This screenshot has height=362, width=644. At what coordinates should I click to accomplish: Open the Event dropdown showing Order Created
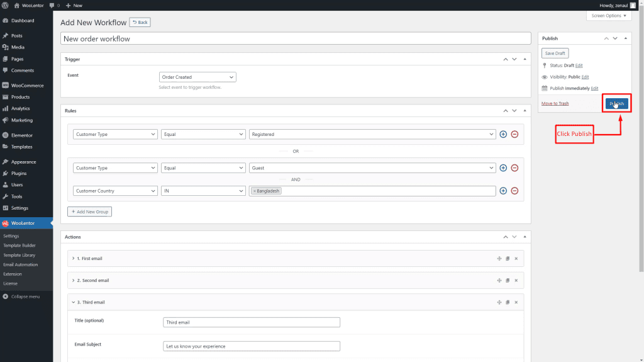(197, 77)
